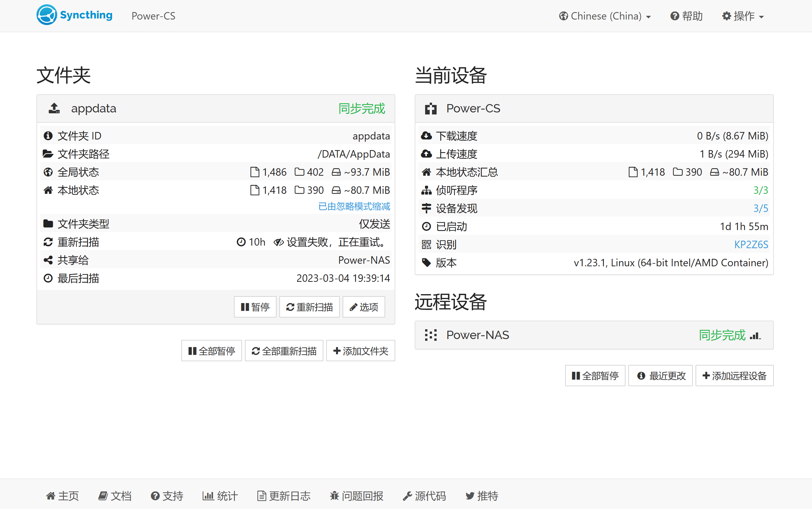Open 源代码 source code link
812x509 pixels.
[x=424, y=495]
